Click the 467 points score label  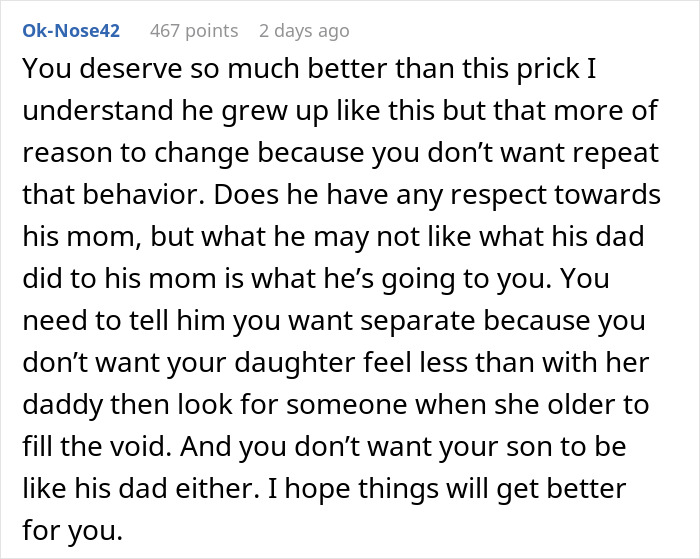point(194,31)
